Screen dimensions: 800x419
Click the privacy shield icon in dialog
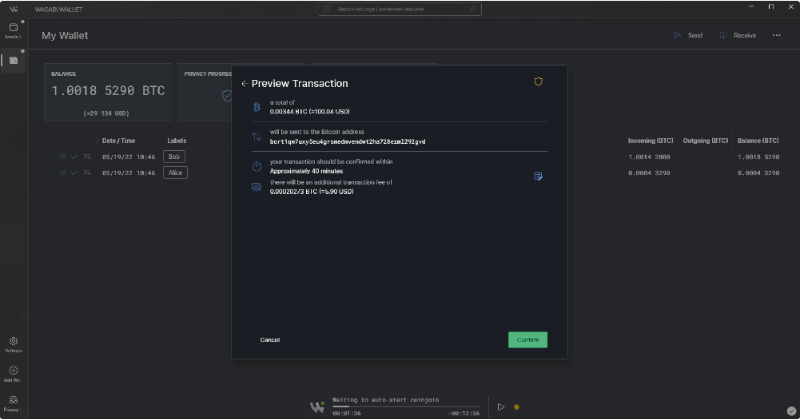[x=539, y=82]
